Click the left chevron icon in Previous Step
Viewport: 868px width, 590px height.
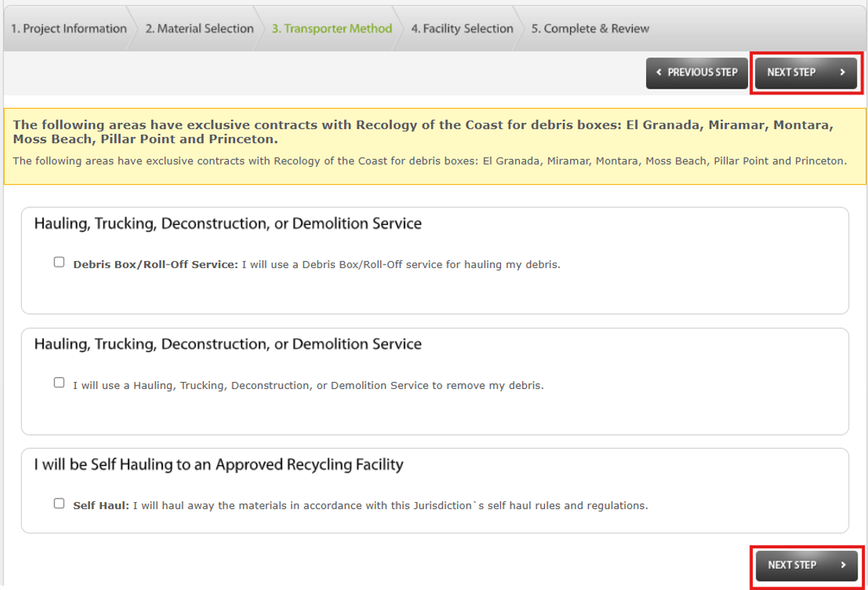click(x=659, y=73)
